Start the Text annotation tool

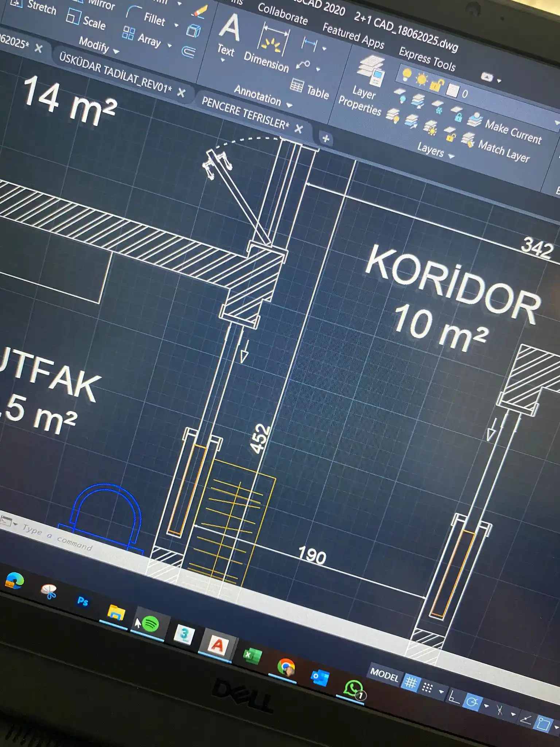[228, 36]
